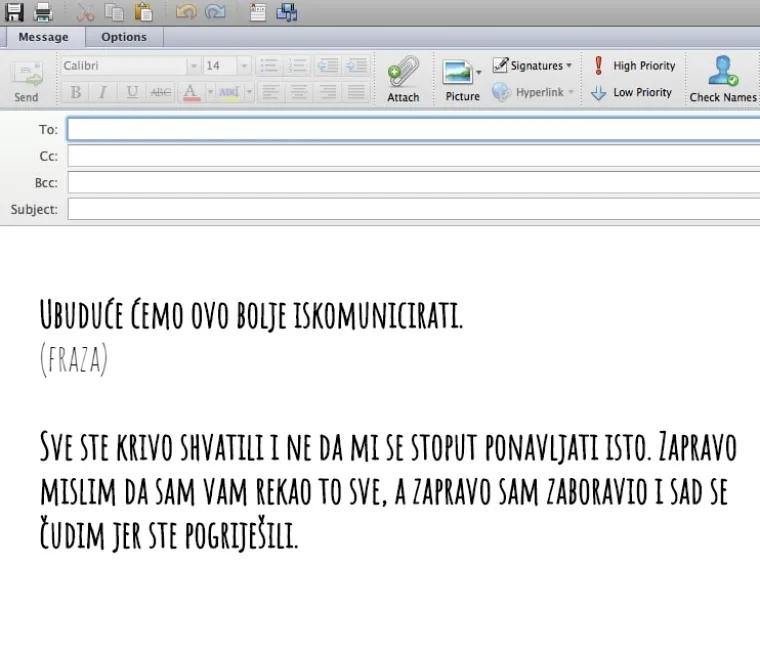Image resolution: width=760 pixels, height=652 pixels.
Task: Click the text "Ubuduće ćemo ovo bolje iskomunicirati."
Action: point(251,315)
